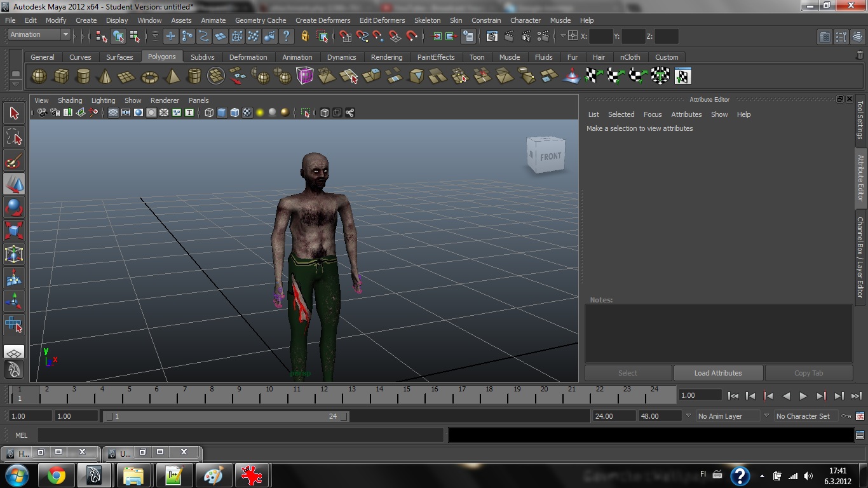Click the polygon torus shelf icon
Viewport: 868px width, 488px height.
[149, 77]
